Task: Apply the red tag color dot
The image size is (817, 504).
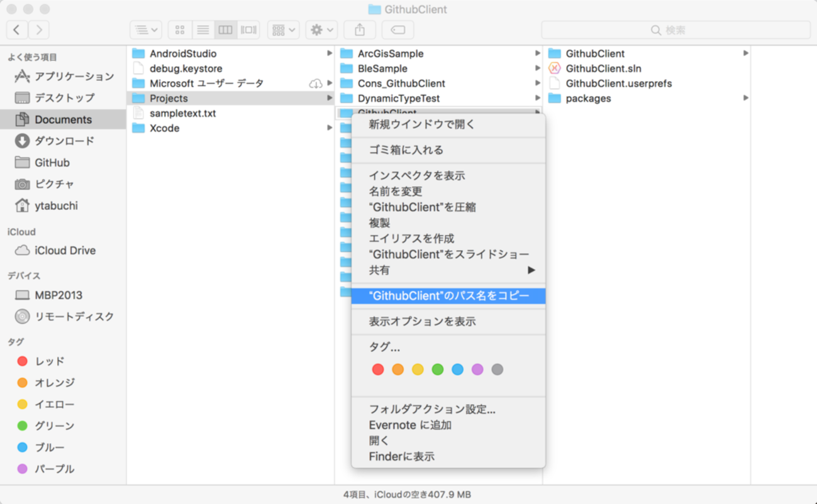Action: (x=378, y=370)
